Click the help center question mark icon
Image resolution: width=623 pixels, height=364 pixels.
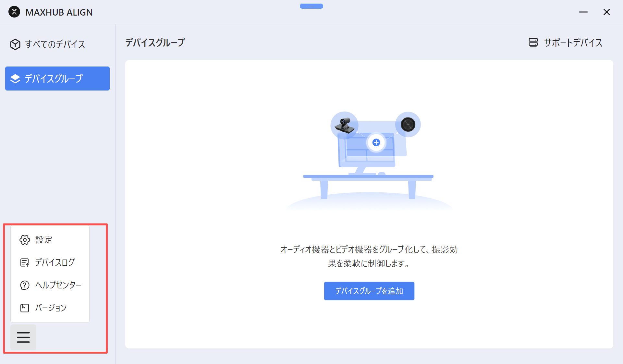[x=25, y=285]
